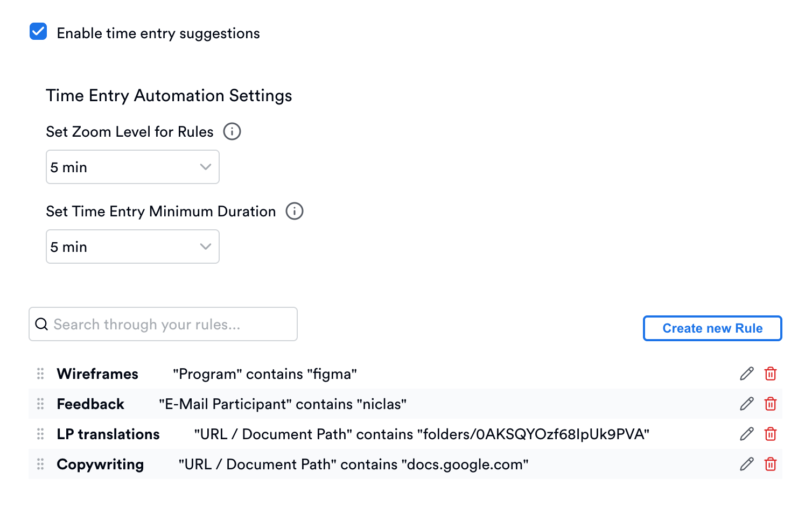The image size is (812, 507).
Task: Edit the LP translations rule
Action: click(x=746, y=434)
